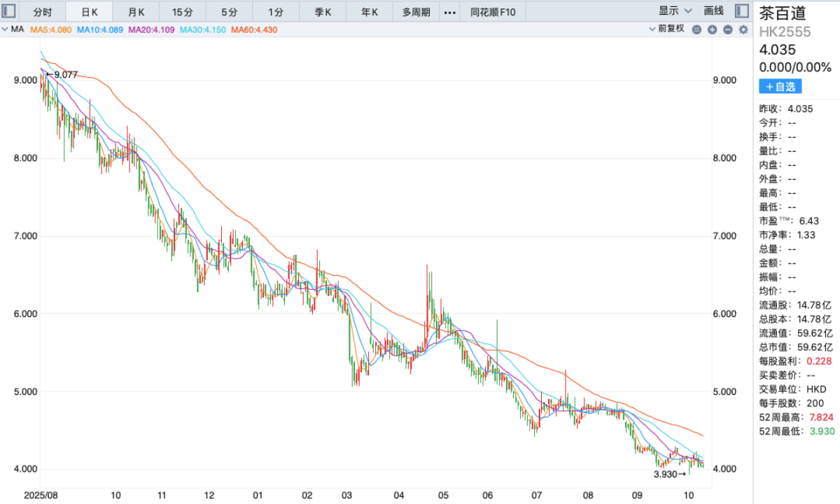This screenshot has width=840, height=504.
Task: Zoom in chart with plus icon
Action: tap(712, 29)
